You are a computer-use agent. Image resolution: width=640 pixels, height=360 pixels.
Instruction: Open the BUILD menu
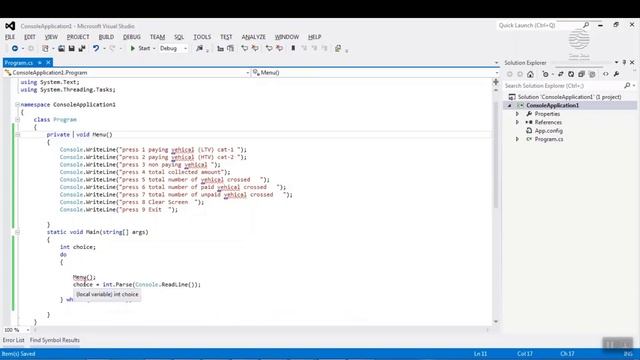(x=107, y=37)
